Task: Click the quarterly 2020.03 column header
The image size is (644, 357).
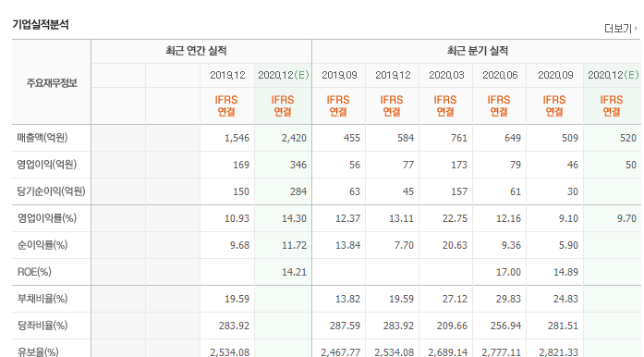Action: point(446,75)
